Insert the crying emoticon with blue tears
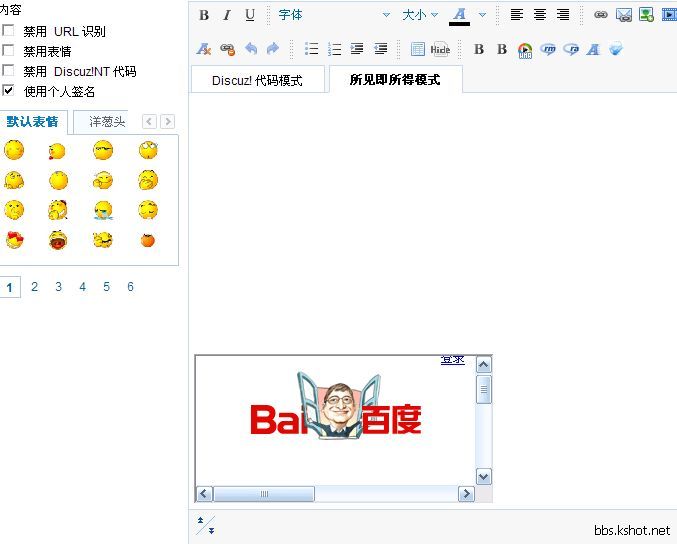This screenshot has width=677, height=544. pos(103,210)
